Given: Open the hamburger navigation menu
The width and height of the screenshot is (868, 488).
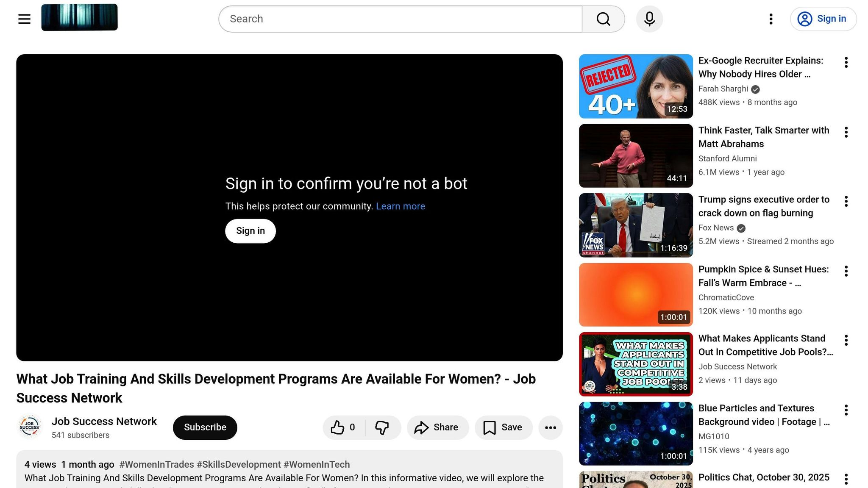Looking at the screenshot, I should 24,19.
